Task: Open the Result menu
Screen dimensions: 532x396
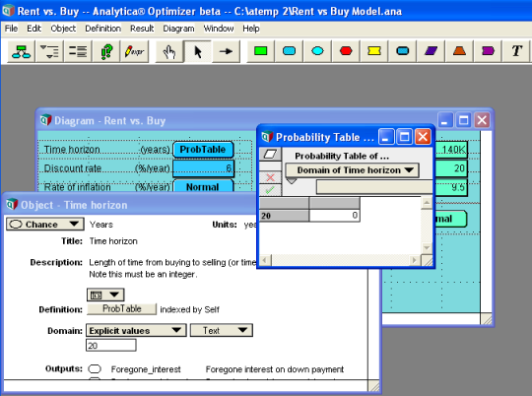Action: coord(142,29)
